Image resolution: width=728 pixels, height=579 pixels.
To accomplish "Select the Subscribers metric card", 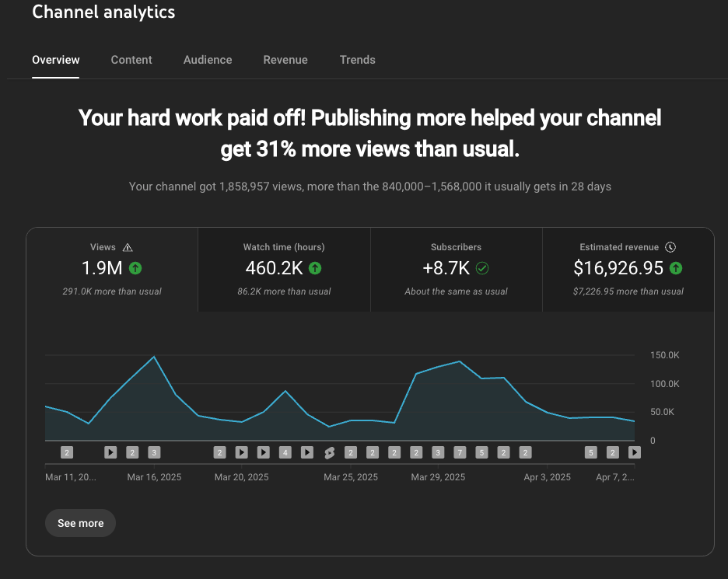I will pos(456,270).
